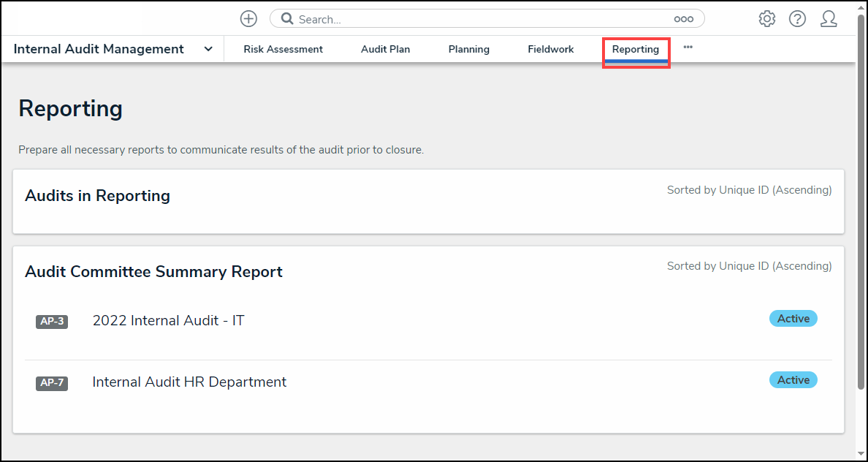This screenshot has width=868, height=462.
Task: Click Active status on AP-3 row
Action: pyautogui.click(x=793, y=319)
